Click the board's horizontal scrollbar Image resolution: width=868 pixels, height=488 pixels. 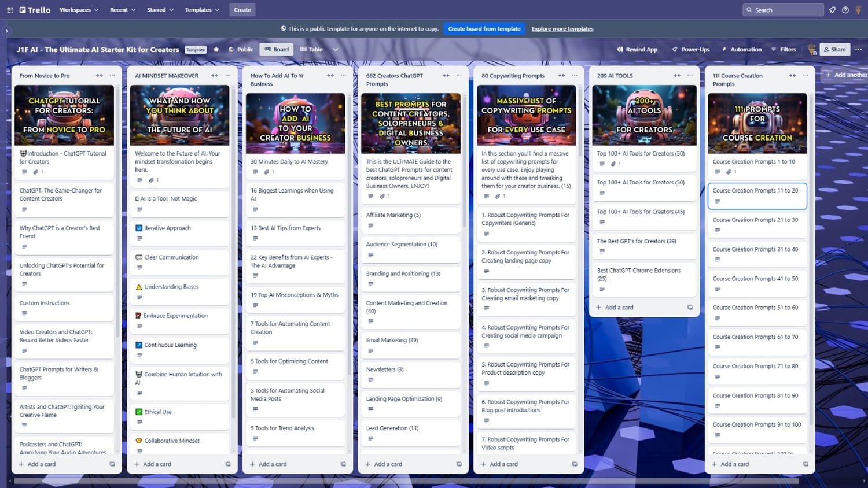(406, 481)
